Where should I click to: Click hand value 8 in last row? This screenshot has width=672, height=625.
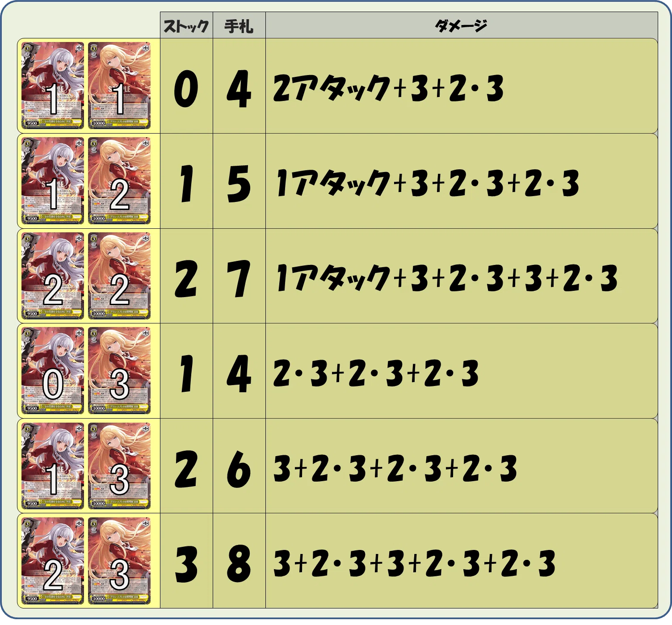239,565
